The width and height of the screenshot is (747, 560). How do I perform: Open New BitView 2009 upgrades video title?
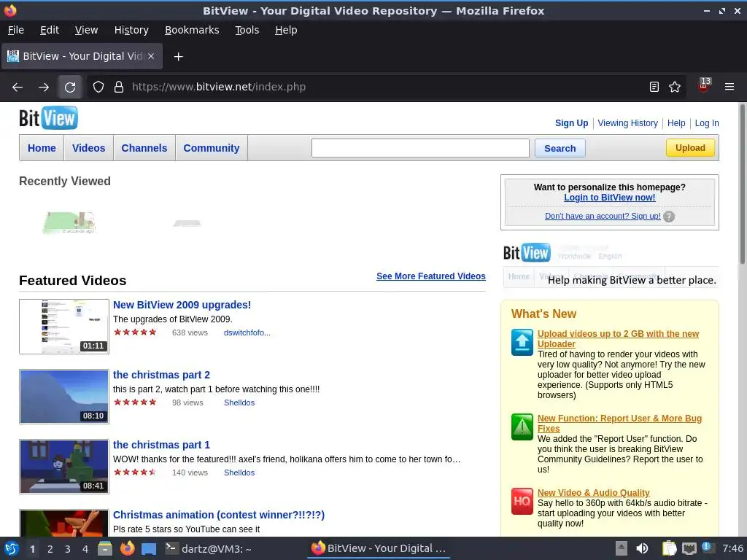(182, 305)
